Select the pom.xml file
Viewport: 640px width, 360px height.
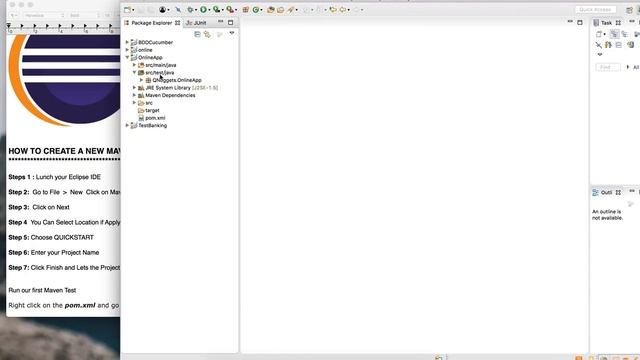coord(155,118)
